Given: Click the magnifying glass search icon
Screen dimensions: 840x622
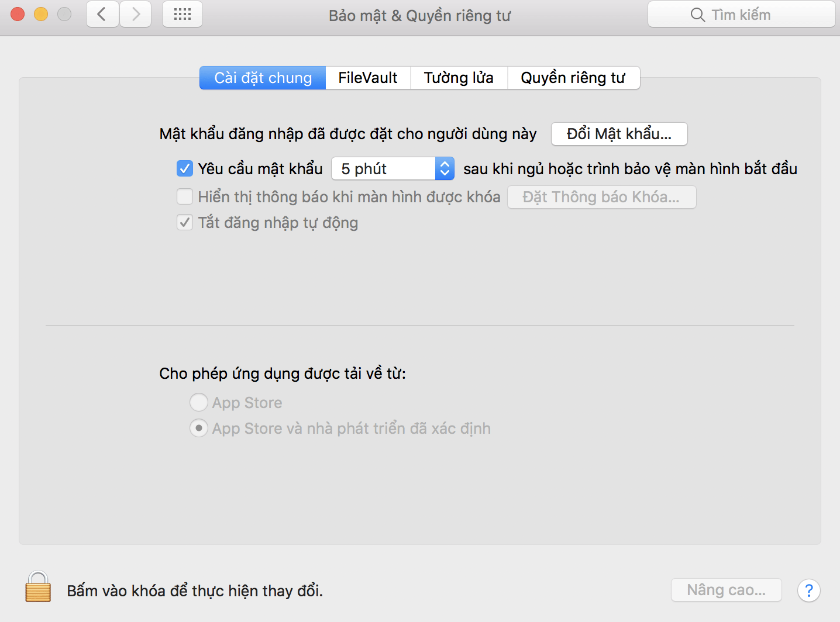Looking at the screenshot, I should (x=697, y=15).
